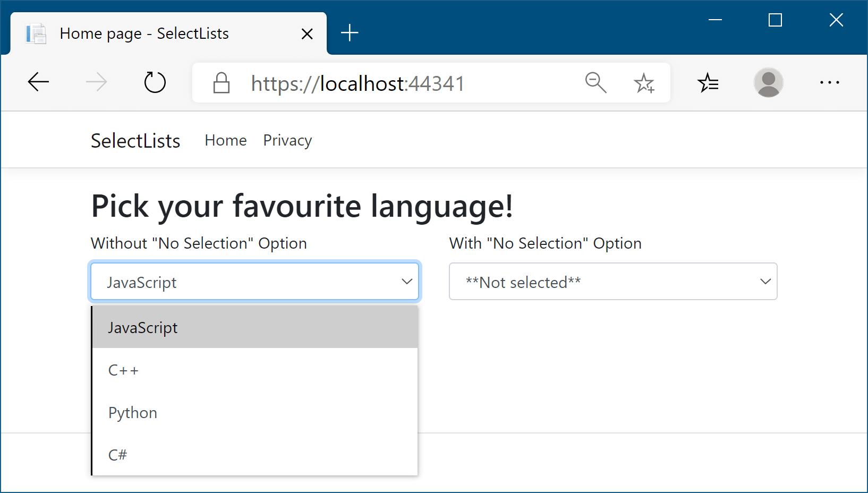Add this page to favorites with the star-plus icon
The width and height of the screenshot is (868, 493).
(644, 83)
